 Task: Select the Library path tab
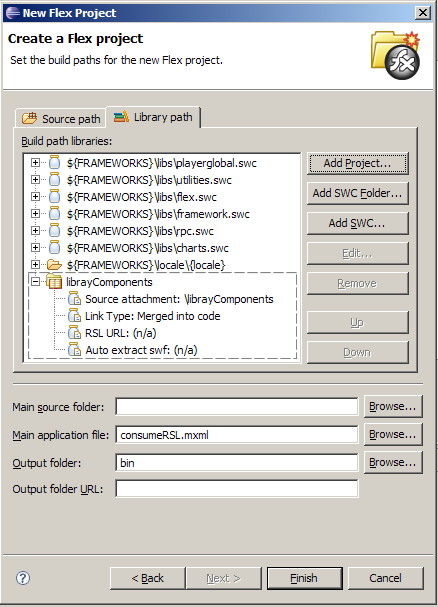click(153, 117)
